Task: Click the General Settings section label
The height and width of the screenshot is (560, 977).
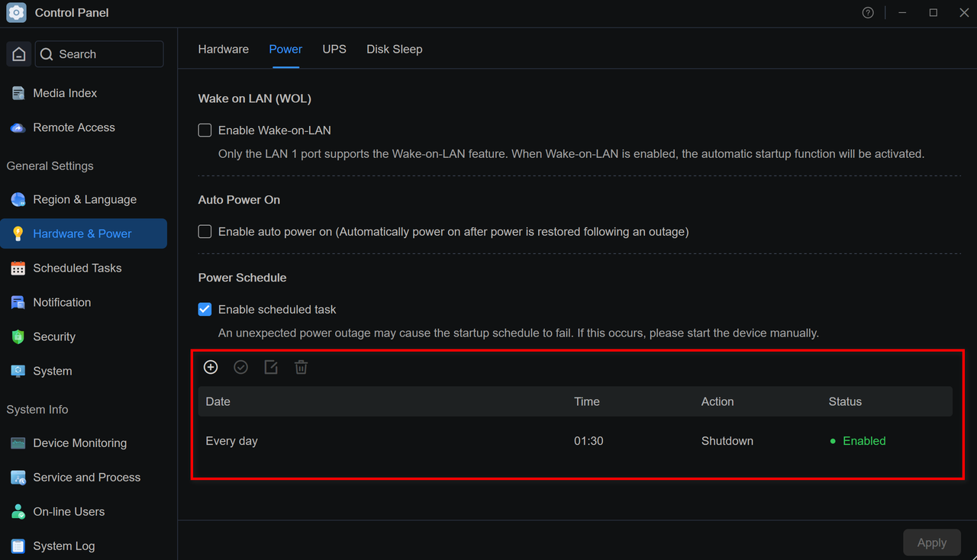Action: 50,166
